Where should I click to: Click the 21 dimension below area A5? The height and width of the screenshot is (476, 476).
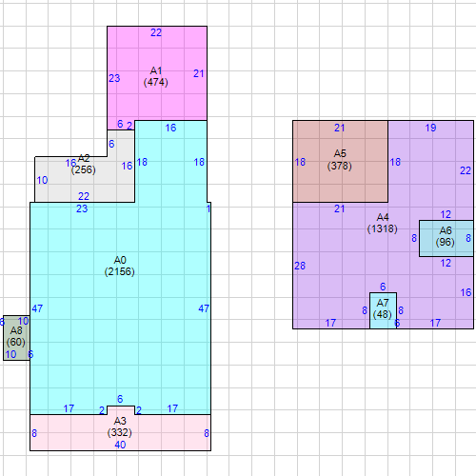point(340,208)
